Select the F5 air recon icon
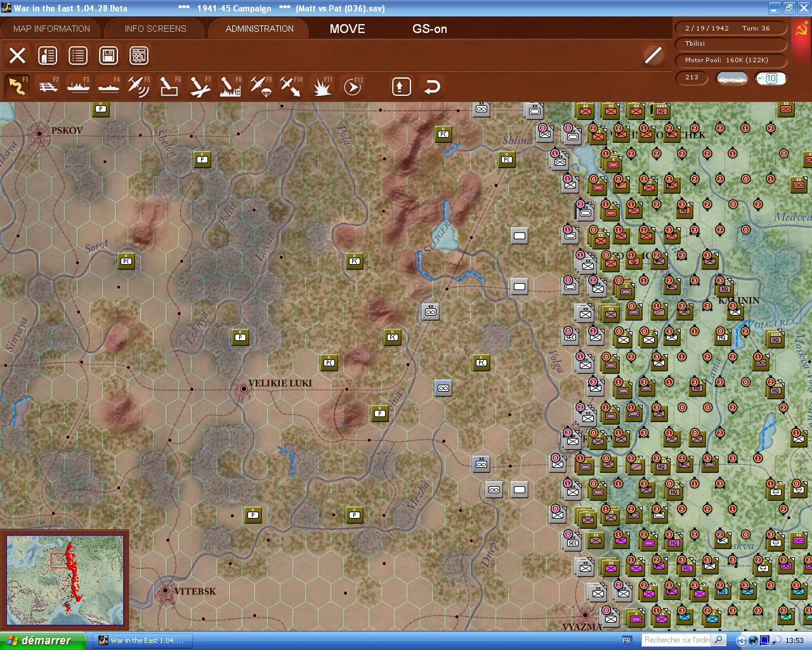The width and height of the screenshot is (812, 650). click(139, 86)
